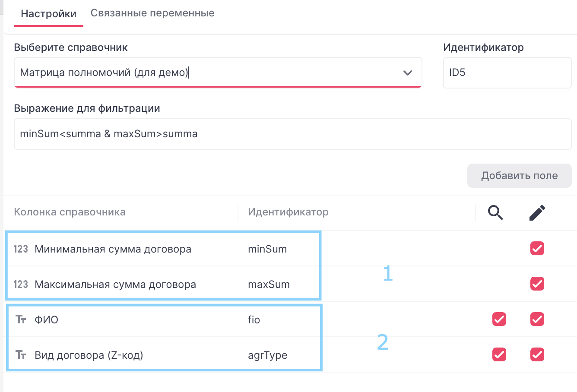Screen dimensions: 577x392
Task: Click numeric type icon for Минимальная сумма договора
Action: pos(21,249)
